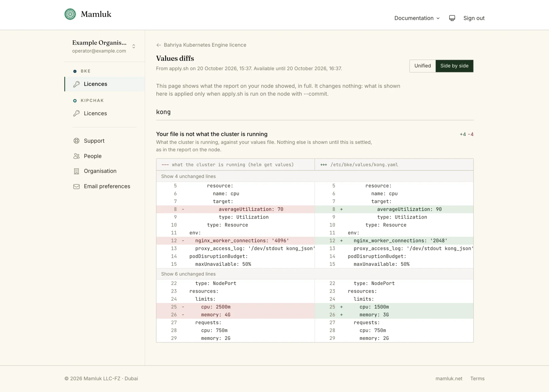Open Email preferences in the sidebar
Viewport: 549px width, 392px height.
pos(104,186)
